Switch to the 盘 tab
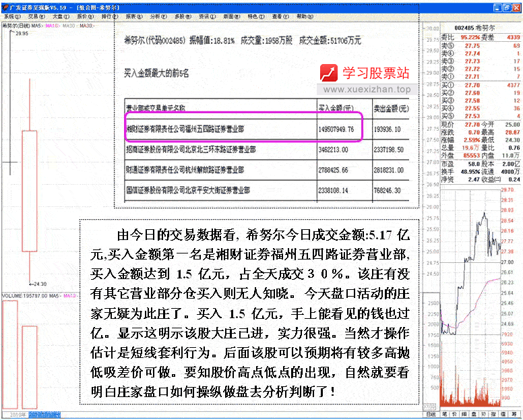Viewport: 523px width, 420px height. pyautogui.click(x=474, y=414)
